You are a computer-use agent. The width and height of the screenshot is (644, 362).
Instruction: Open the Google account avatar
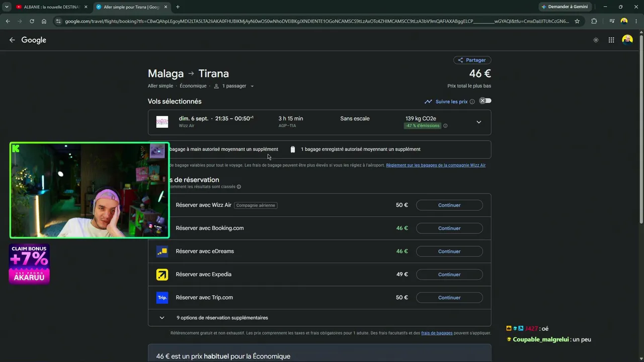click(x=627, y=40)
